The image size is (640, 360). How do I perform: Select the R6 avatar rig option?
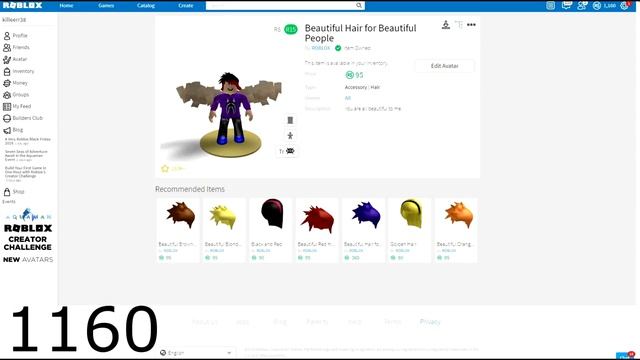tap(277, 29)
